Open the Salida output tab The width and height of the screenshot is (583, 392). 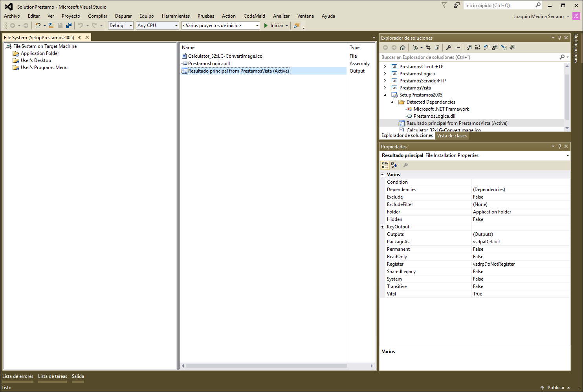pos(78,376)
